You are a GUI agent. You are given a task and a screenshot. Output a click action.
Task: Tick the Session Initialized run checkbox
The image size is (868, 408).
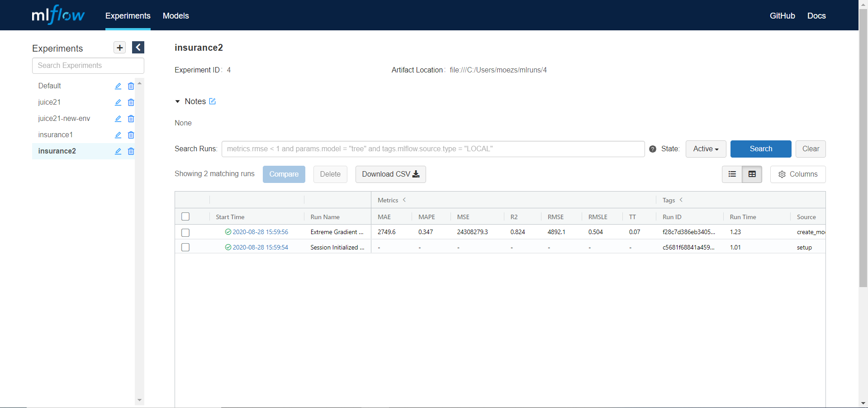pos(185,247)
